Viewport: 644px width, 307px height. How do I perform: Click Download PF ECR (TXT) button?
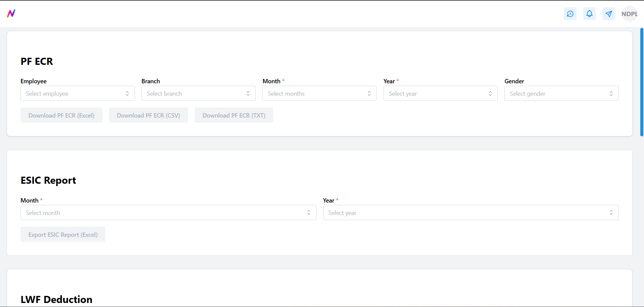tap(234, 115)
